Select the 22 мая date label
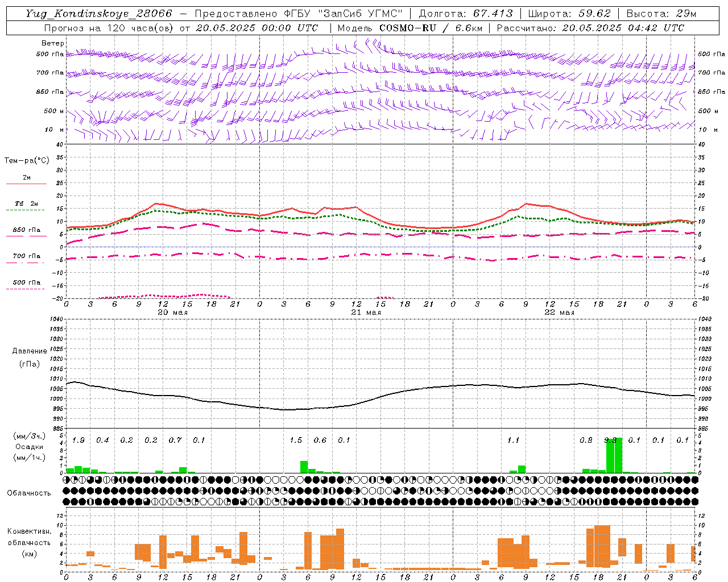This screenshot has height=582, width=728. 559,313
